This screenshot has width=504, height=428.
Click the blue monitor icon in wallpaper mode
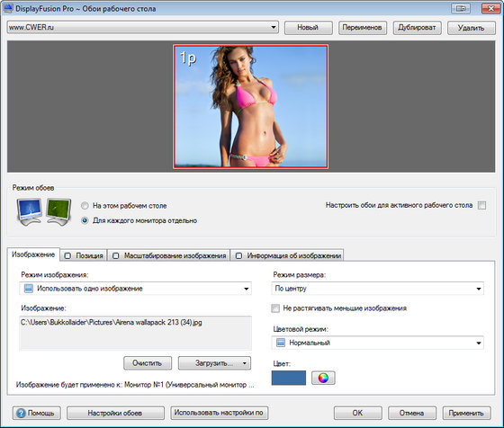point(29,211)
